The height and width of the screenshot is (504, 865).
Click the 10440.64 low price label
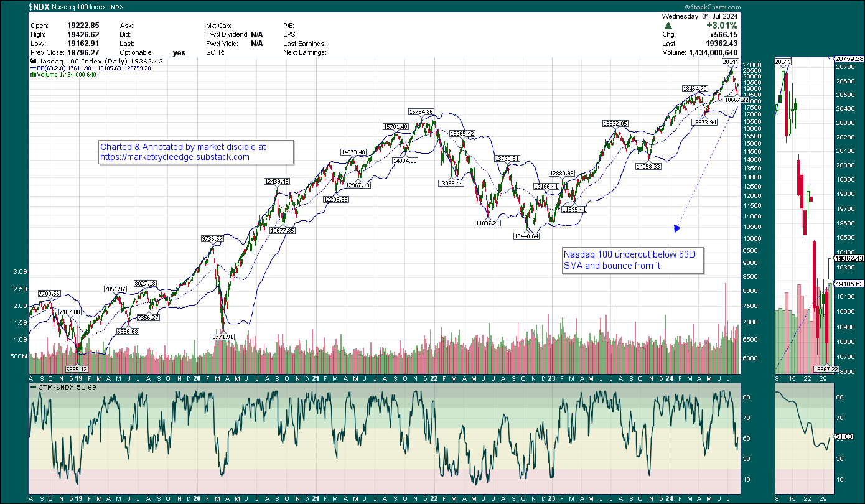click(526, 236)
